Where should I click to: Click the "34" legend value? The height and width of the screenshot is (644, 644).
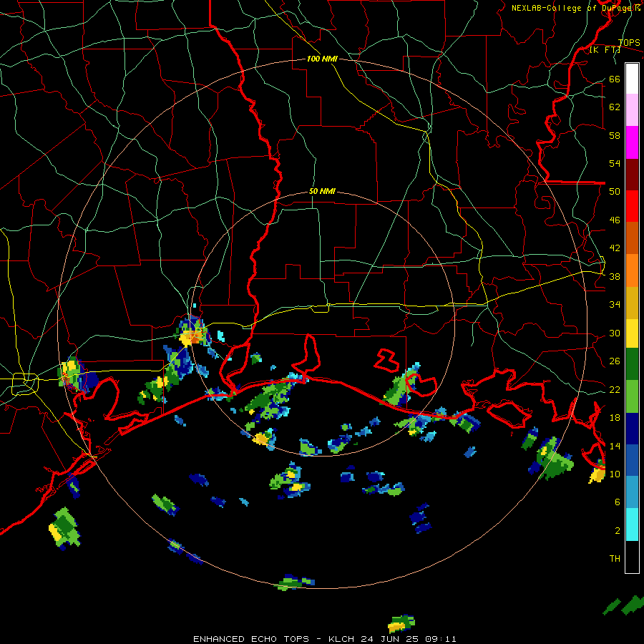pos(615,305)
